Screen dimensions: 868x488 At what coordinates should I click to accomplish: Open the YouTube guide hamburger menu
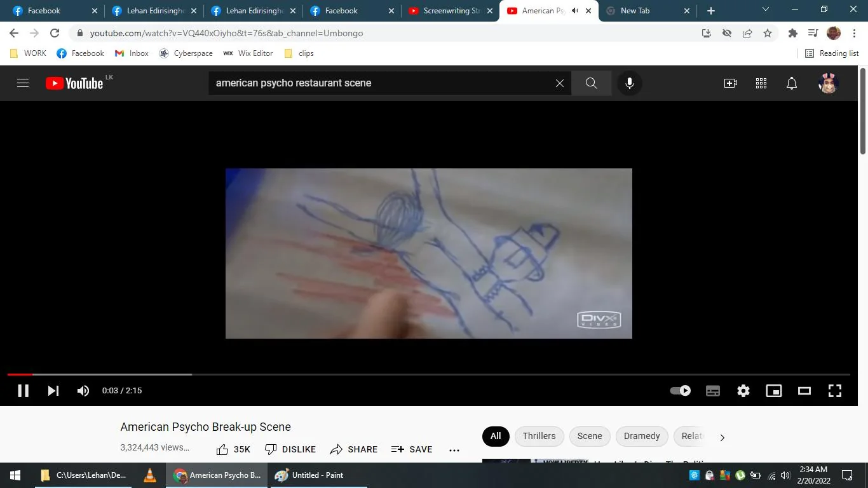click(23, 83)
